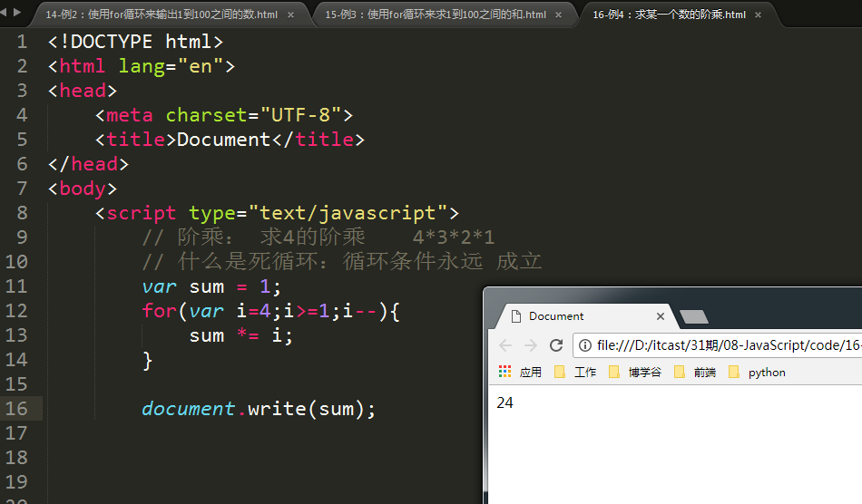Click the meta charset="UTF-8" line
This screenshot has height=504, width=862.
(224, 115)
